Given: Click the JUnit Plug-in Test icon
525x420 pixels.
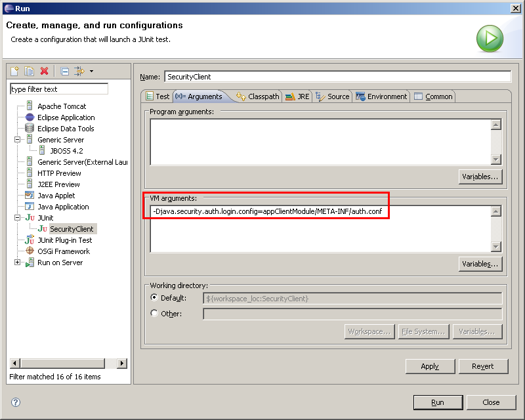Looking at the screenshot, I should point(30,240).
